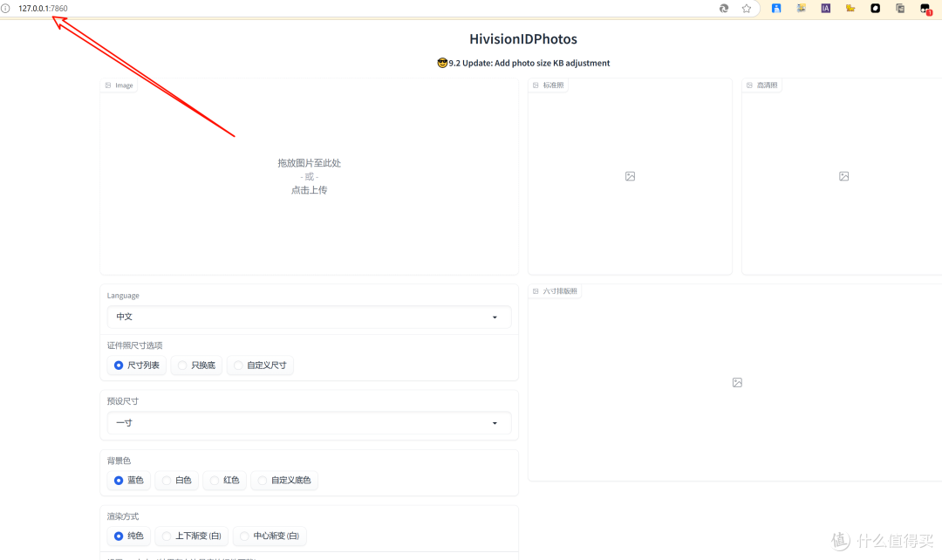
Task: Select the 只换底 radio option
Action: [x=197, y=365]
